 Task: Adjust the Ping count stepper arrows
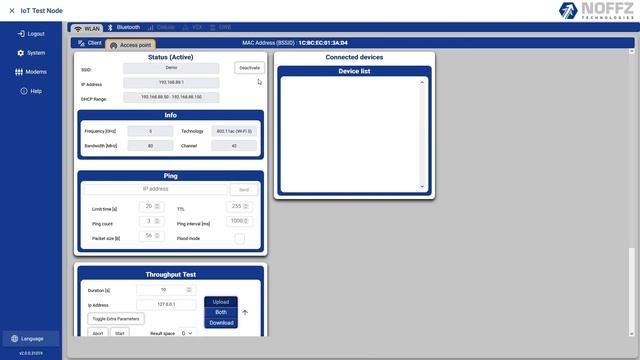coord(157,221)
